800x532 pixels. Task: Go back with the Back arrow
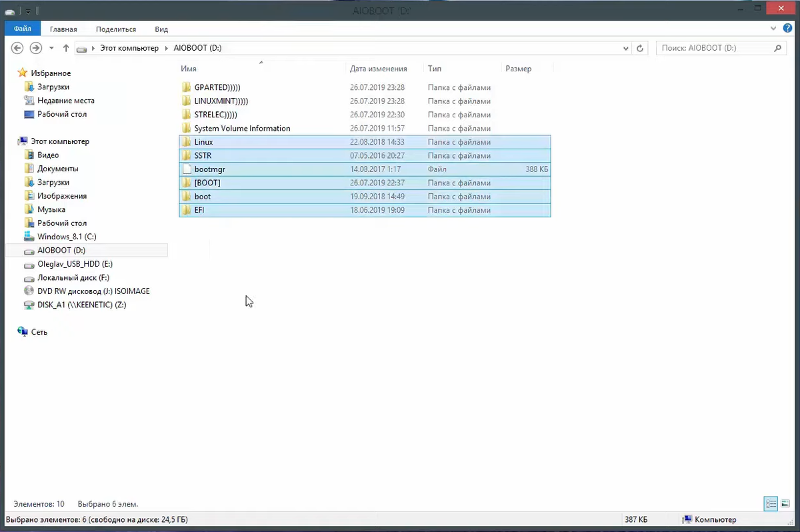[17, 48]
